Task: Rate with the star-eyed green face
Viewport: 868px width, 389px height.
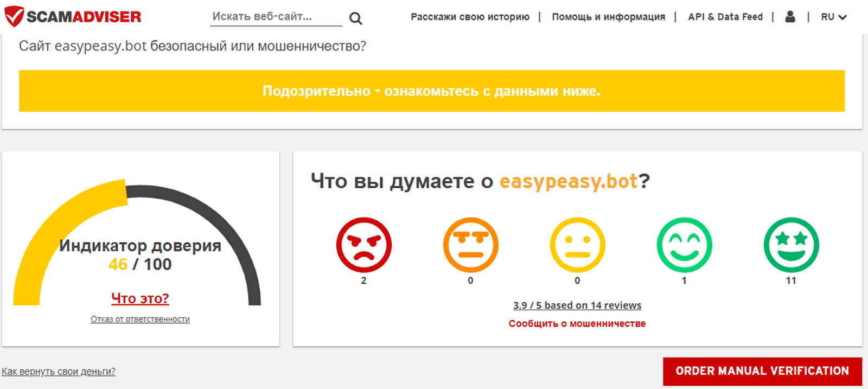Action: [791, 245]
